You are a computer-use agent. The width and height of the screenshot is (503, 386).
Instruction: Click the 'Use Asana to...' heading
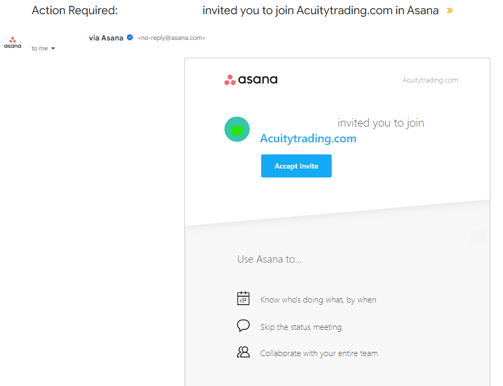pos(270,259)
